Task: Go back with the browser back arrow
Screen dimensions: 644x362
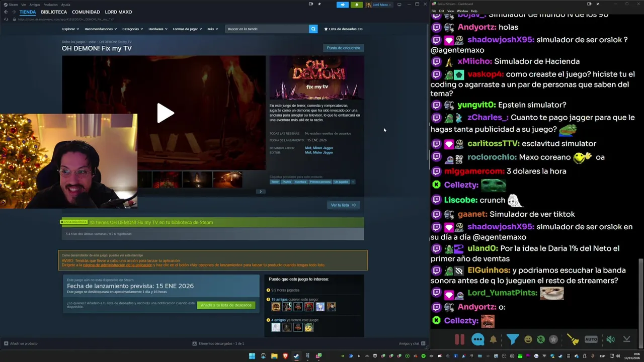Action: [6, 12]
